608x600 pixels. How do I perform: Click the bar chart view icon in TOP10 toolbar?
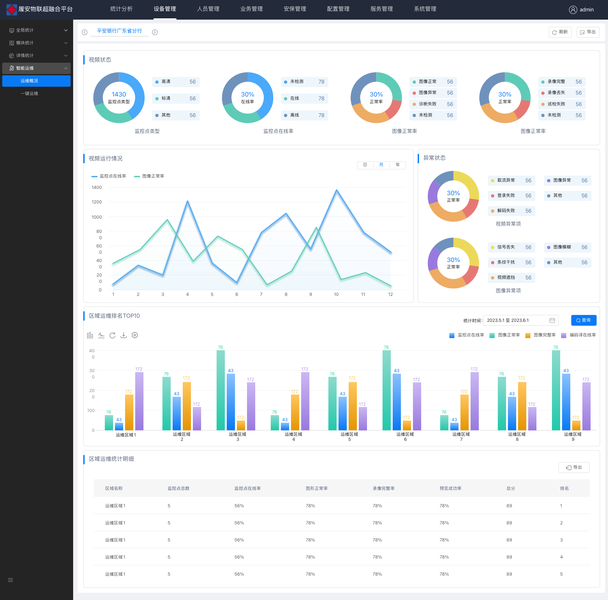[x=90, y=335]
